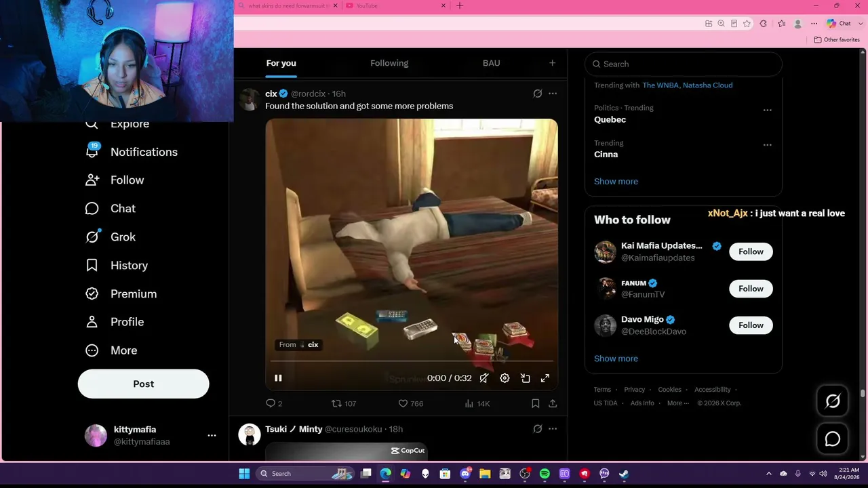The height and width of the screenshot is (488, 868).
Task: Unmute the video
Action: (x=484, y=378)
